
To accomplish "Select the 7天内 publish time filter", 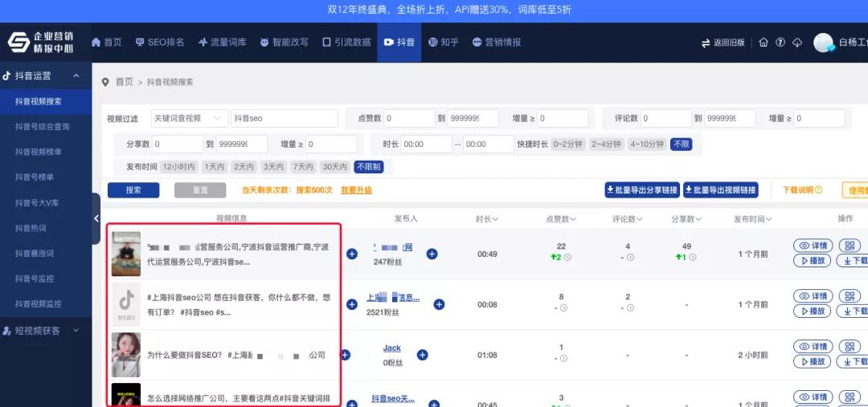I will [303, 167].
